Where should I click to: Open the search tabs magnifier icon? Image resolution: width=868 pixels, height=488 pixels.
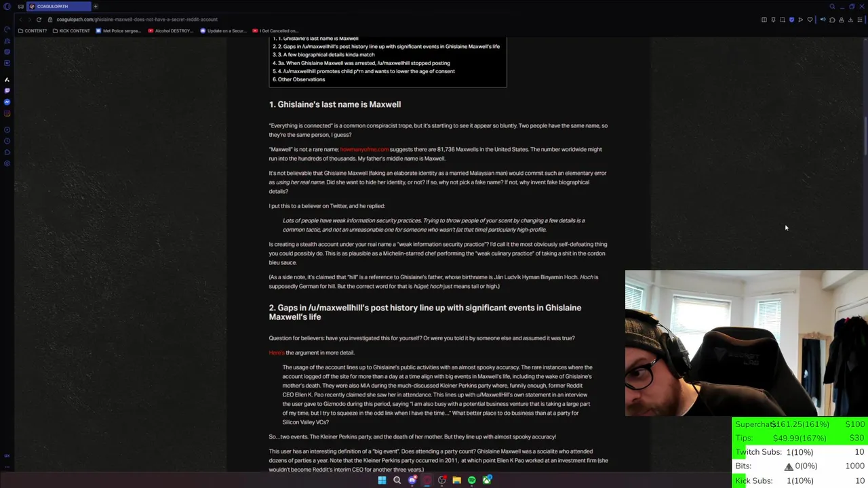(x=832, y=6)
